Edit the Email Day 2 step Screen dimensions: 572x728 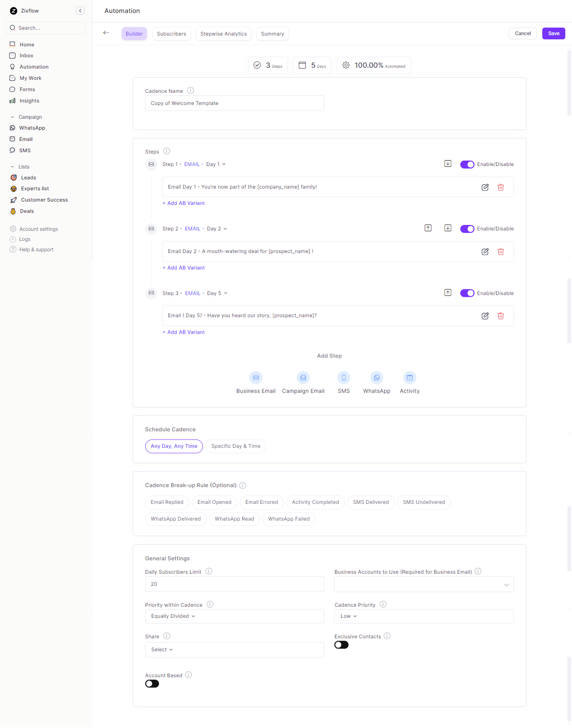[x=485, y=252]
